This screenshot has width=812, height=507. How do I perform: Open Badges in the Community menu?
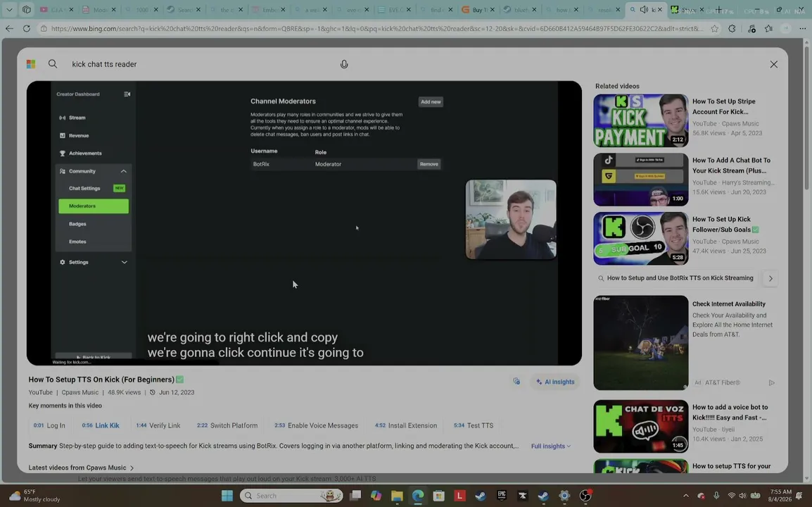(77, 224)
